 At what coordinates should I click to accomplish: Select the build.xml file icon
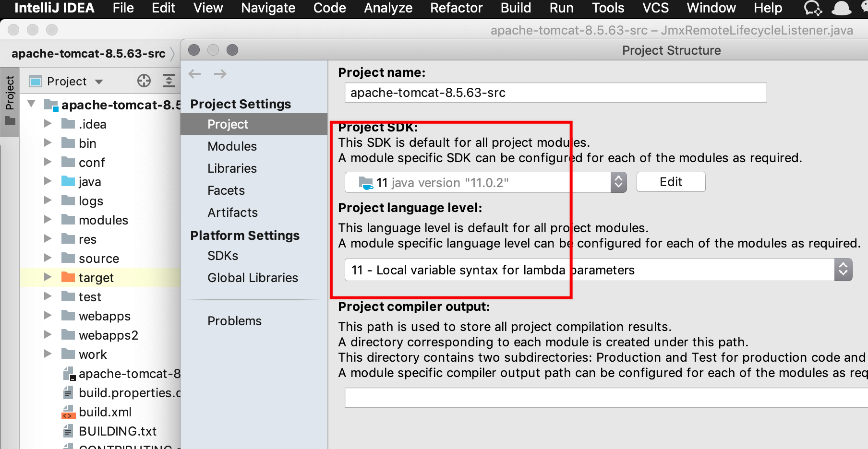click(68, 412)
